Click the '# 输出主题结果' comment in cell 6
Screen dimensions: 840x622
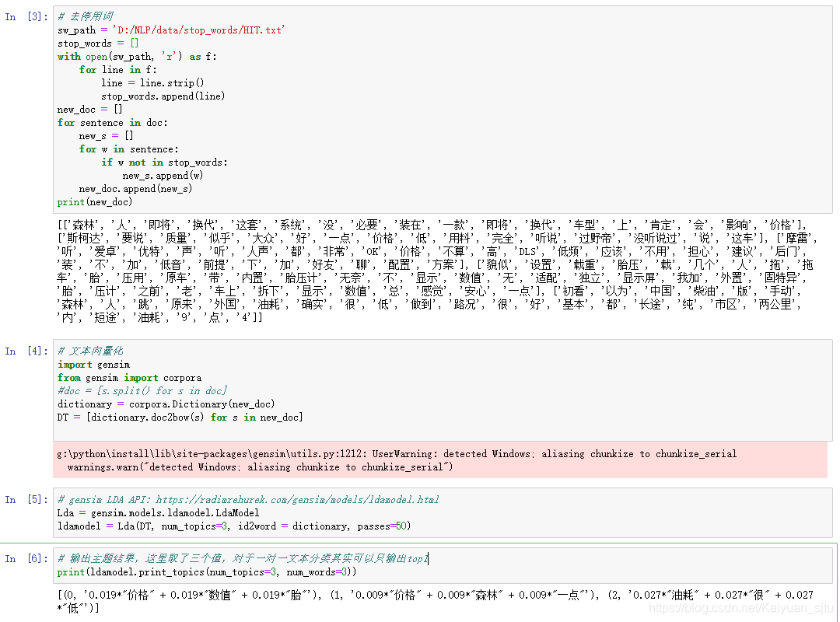(x=243, y=558)
